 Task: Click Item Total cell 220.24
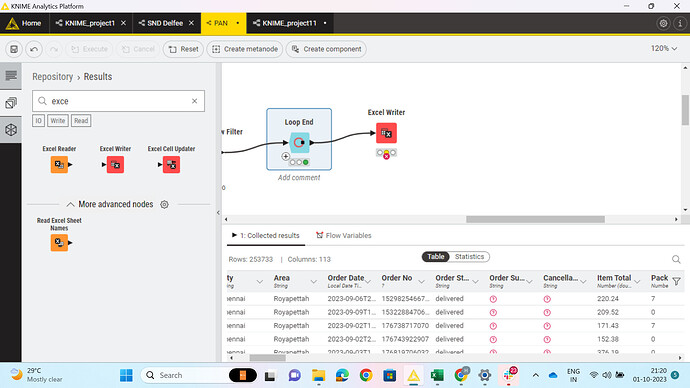coord(608,299)
